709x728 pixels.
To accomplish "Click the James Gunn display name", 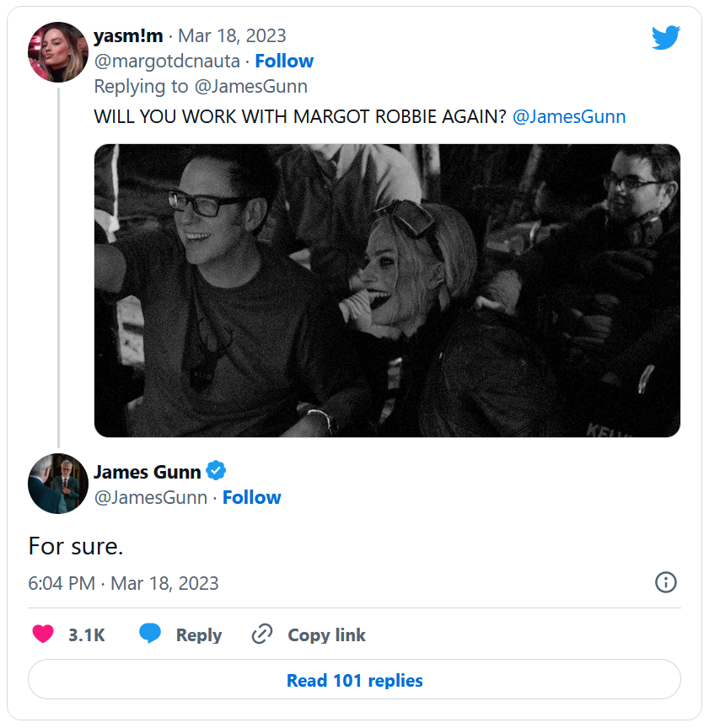I will (148, 471).
